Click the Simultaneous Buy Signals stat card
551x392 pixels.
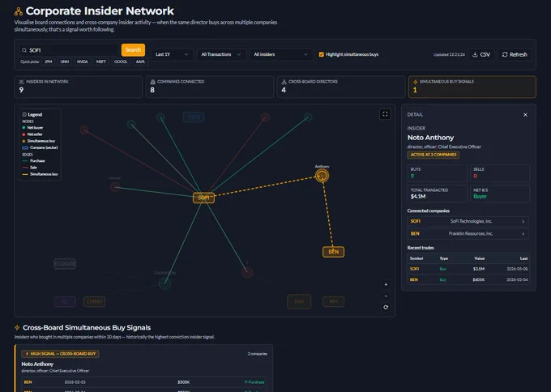pos(472,87)
